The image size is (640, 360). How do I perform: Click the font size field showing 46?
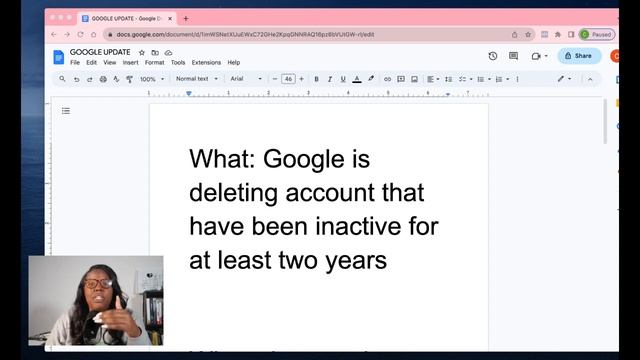(288, 79)
